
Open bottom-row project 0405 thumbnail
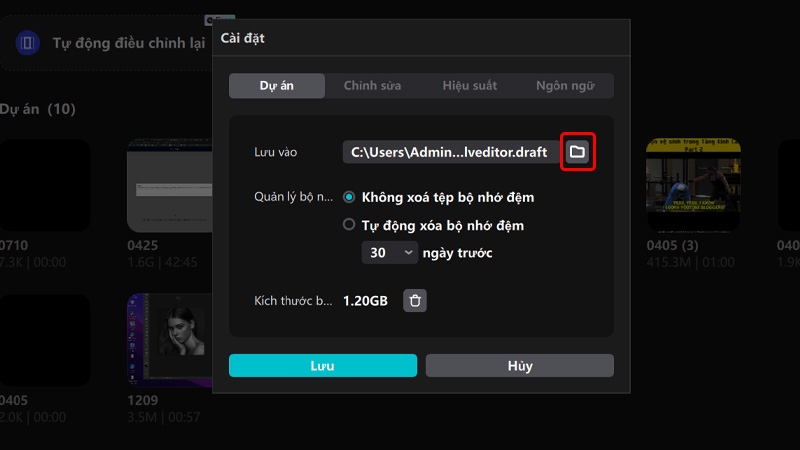[45, 340]
